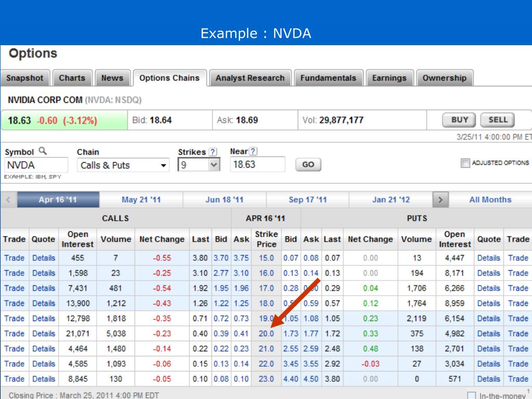Click the symbol lookup magnifier icon
Image resolution: width=532 pixels, height=399 pixels.
(x=43, y=151)
